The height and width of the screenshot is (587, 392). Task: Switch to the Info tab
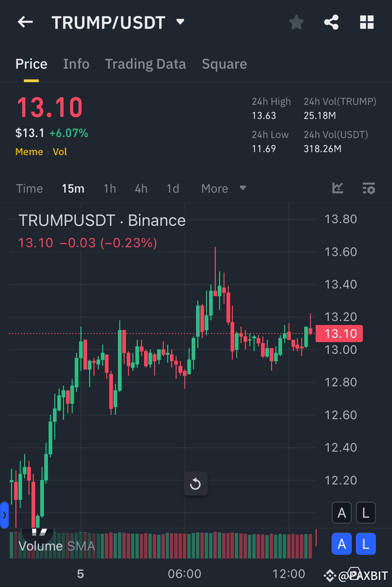click(x=76, y=64)
